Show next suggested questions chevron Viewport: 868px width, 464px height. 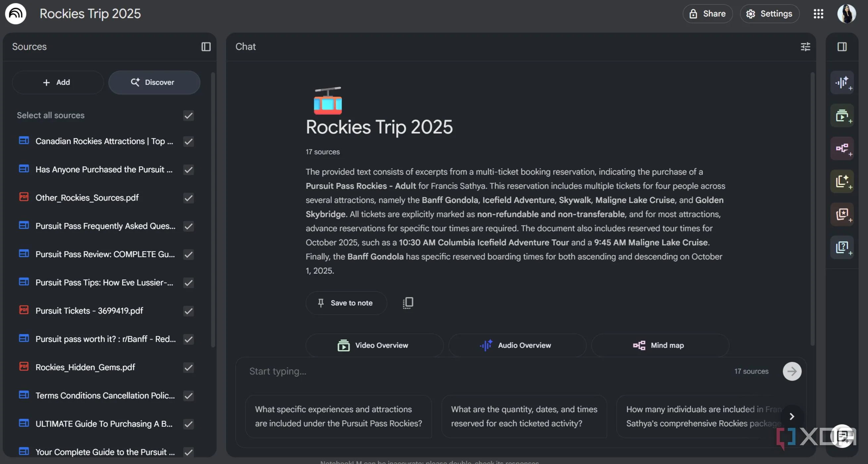791,417
